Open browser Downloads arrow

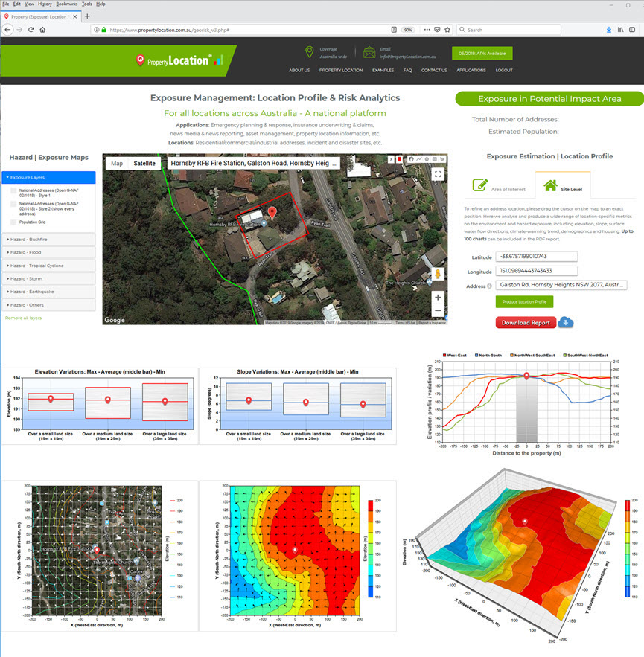coord(609,30)
